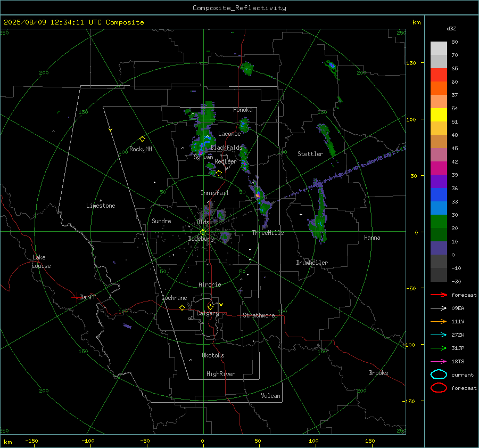Image resolution: width=479 pixels, height=448 pixels.
Task: Click the red forecast arrow in legend
Action: click(439, 295)
